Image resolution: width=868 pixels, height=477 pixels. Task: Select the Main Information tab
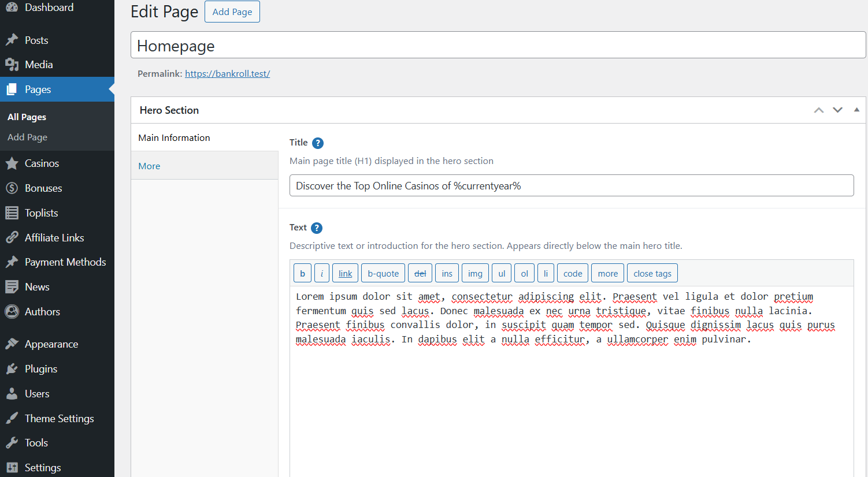pyautogui.click(x=174, y=137)
